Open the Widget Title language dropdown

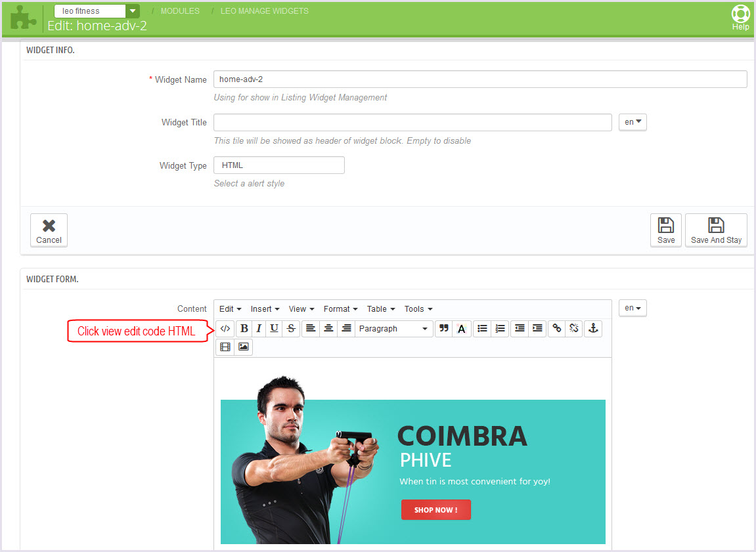(x=633, y=122)
